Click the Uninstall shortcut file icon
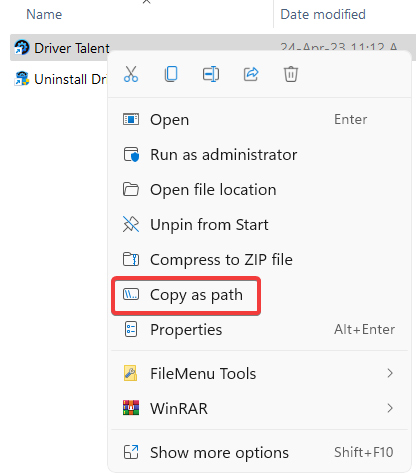This screenshot has width=416, height=474. (22, 79)
